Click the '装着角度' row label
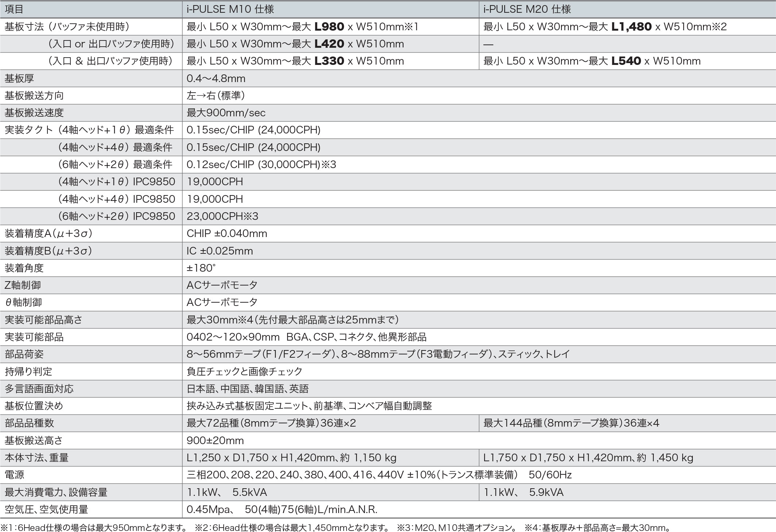776x532 pixels. (x=24, y=268)
